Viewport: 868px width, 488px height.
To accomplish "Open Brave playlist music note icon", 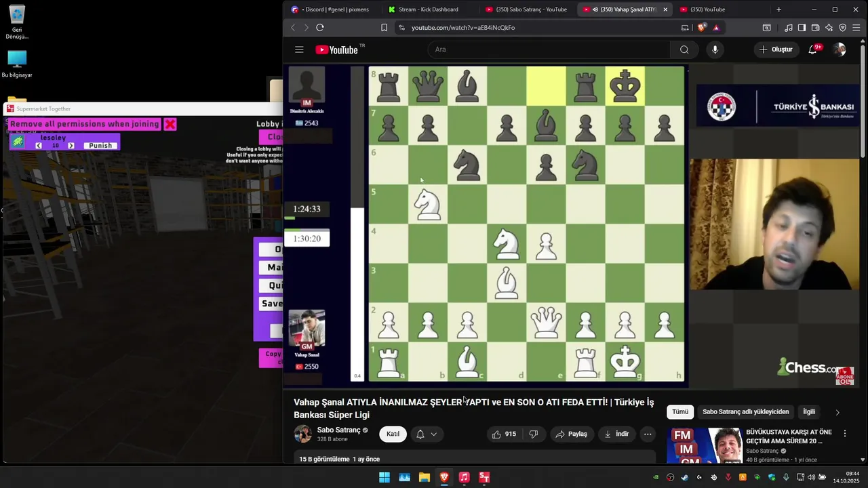I will point(789,28).
